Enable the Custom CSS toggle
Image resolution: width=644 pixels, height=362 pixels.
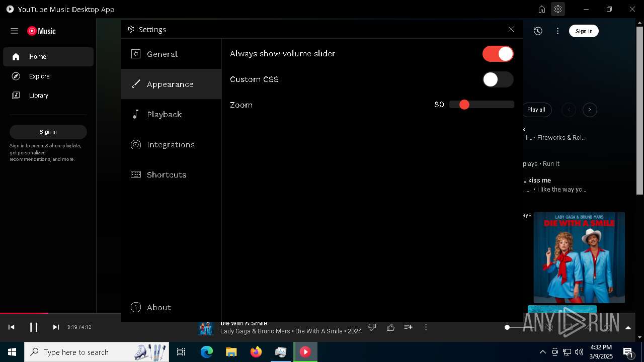click(x=498, y=79)
